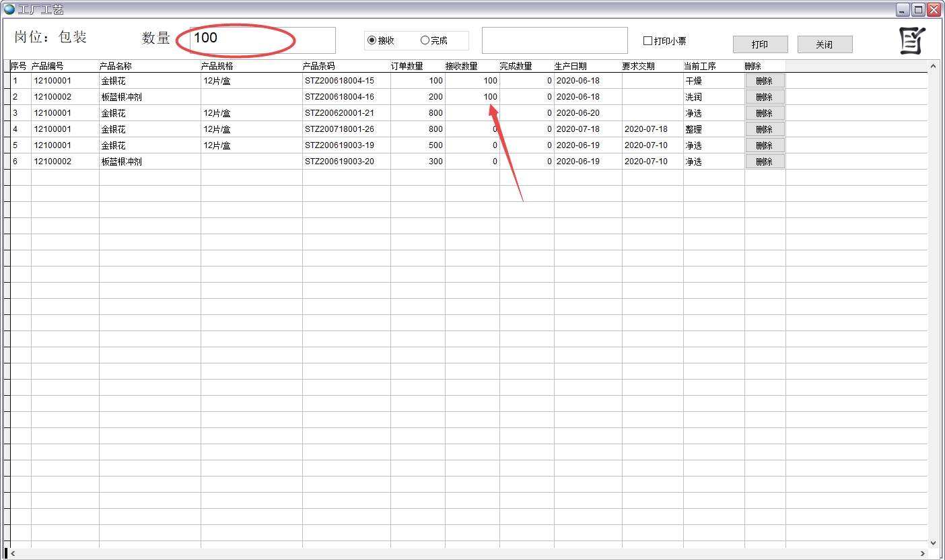Select the 接收 radio button
The width and height of the screenshot is (945, 560).
pos(372,40)
